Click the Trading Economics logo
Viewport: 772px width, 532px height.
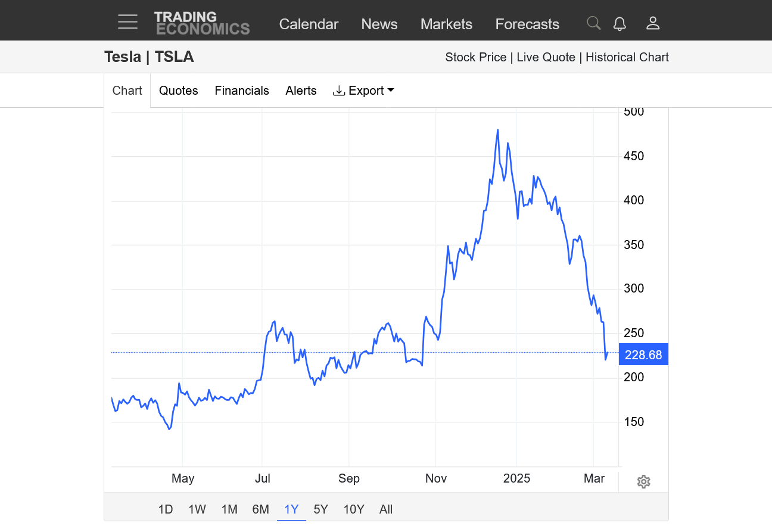tap(202, 23)
